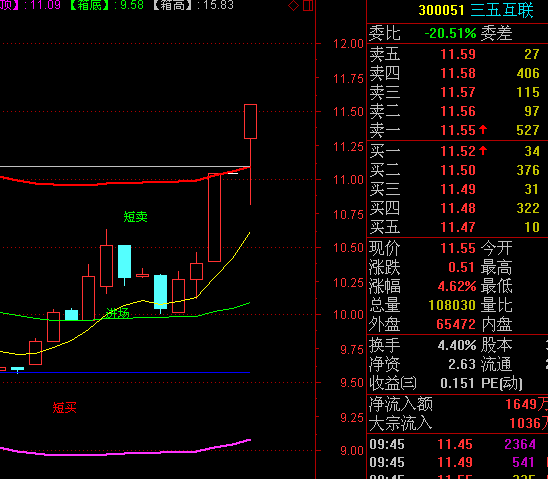Click the red diamond icon above chart

(x=293, y=6)
